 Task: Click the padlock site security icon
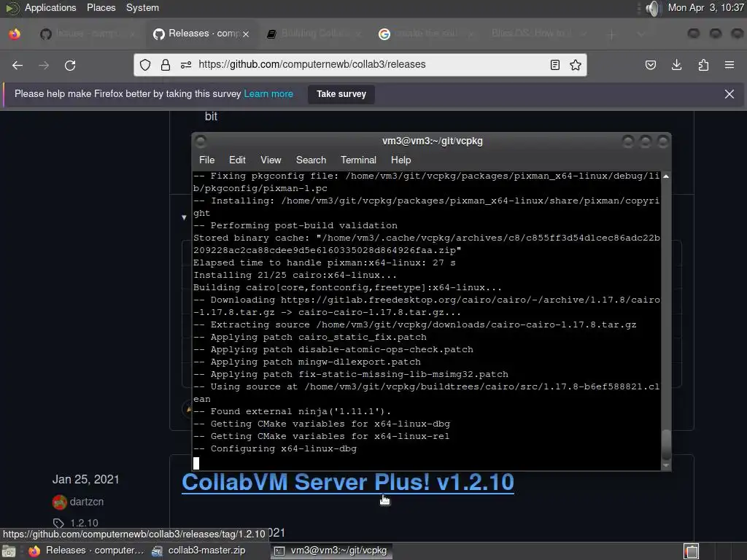pyautogui.click(x=166, y=65)
